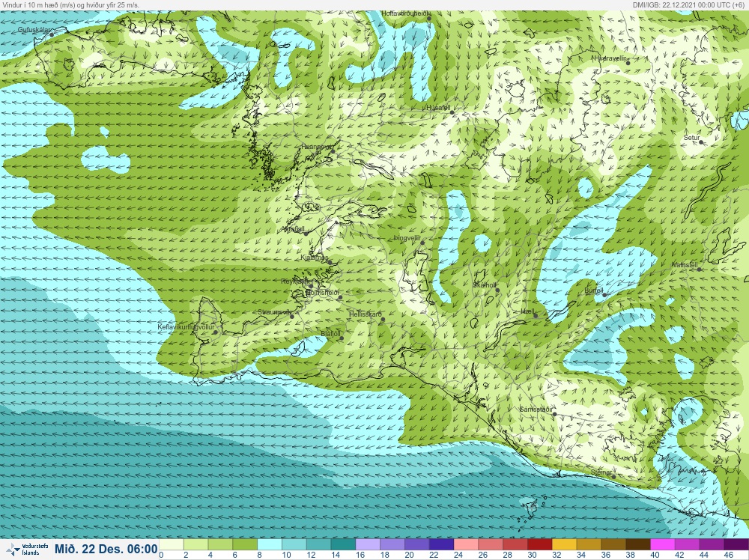The image size is (749, 560).
Task: Click the Bláfjöll station dot
Action: click(x=342, y=338)
